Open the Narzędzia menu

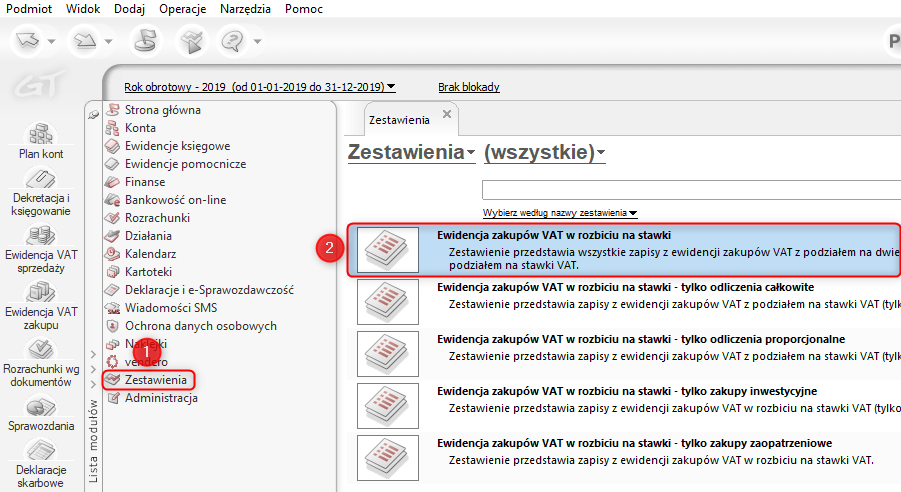(245, 9)
